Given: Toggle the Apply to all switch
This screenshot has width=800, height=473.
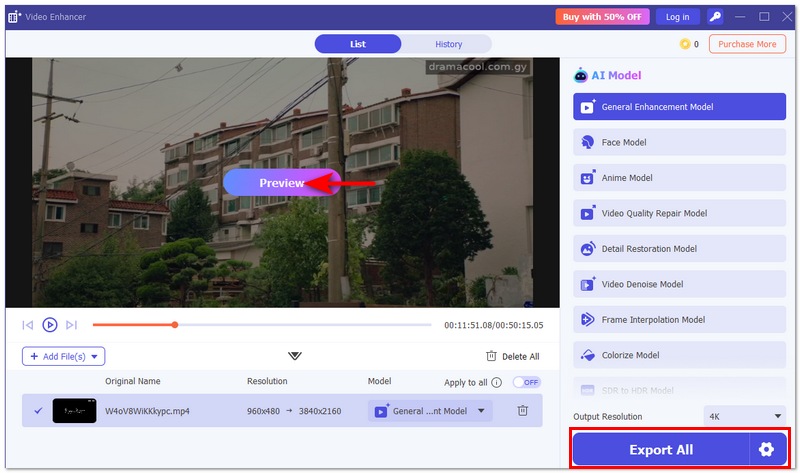Looking at the screenshot, I should [x=527, y=382].
